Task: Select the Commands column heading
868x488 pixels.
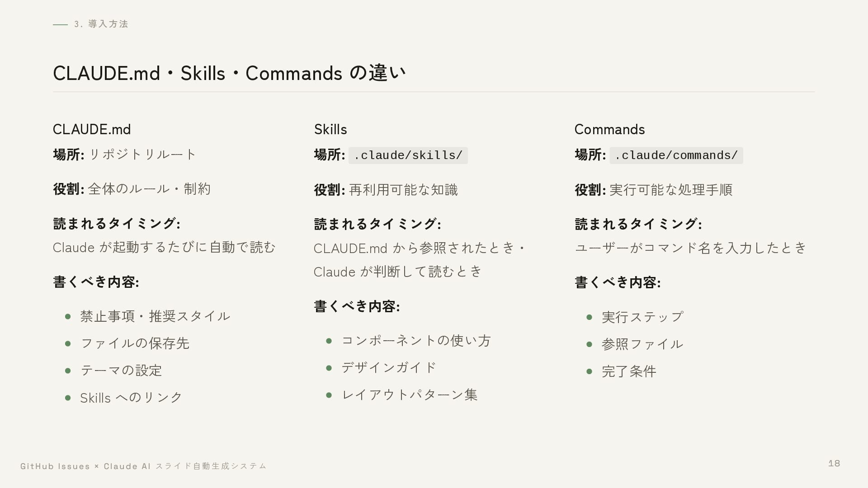Action: pos(609,130)
